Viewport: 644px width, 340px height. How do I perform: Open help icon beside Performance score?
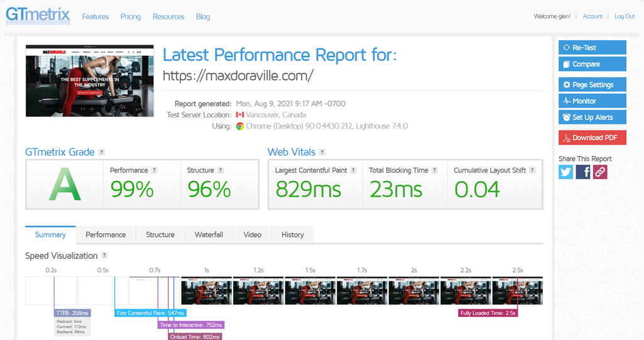click(x=154, y=170)
